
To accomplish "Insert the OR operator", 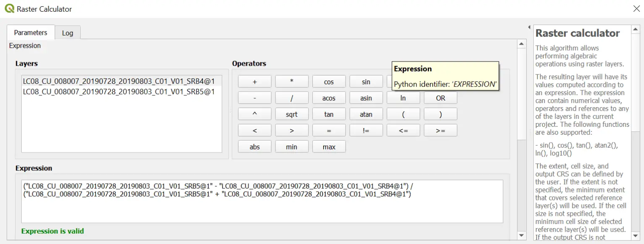I will click(x=440, y=98).
